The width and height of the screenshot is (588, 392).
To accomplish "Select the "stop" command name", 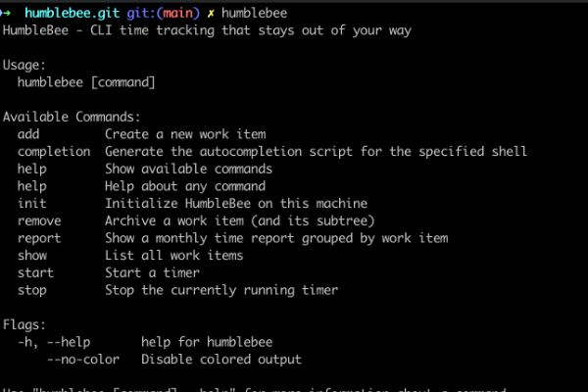I will [x=32, y=290].
